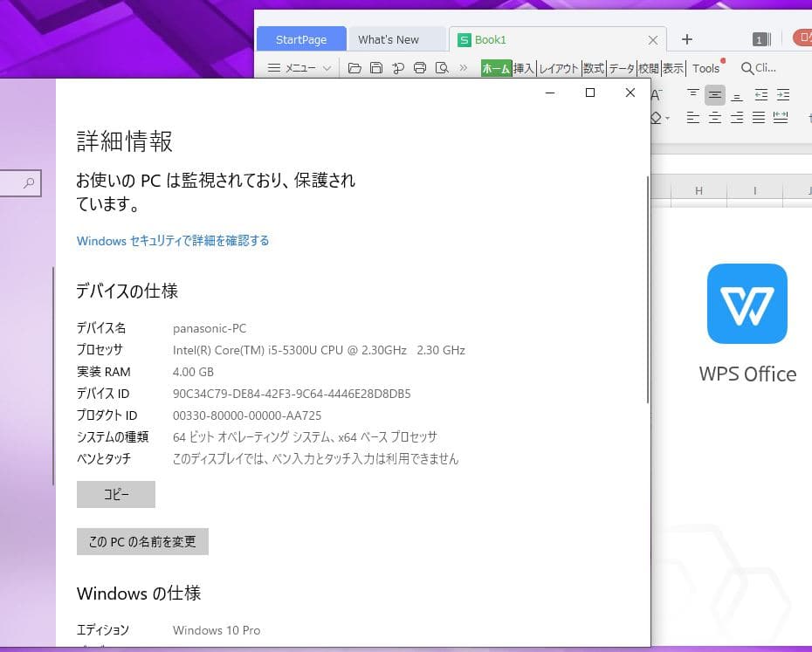Click the workspace number 1 icon in WPS
Screen dimensions: 812x652
761,39
